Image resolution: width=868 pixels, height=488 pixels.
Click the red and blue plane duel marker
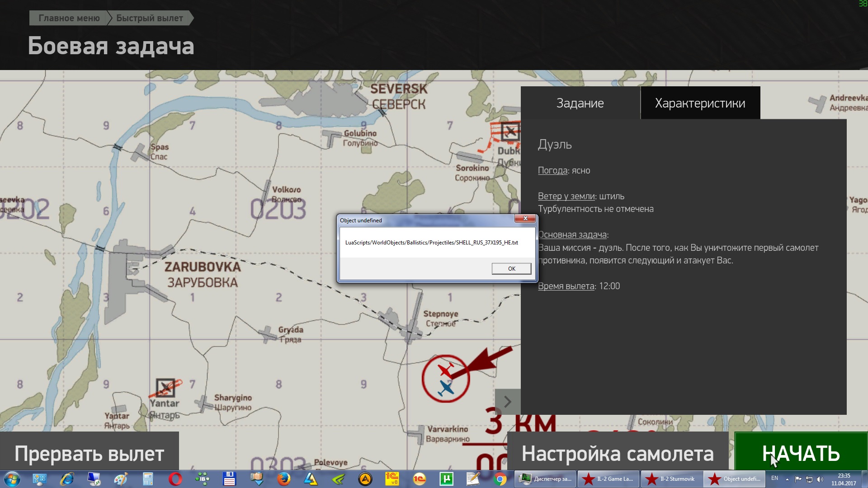[446, 379]
